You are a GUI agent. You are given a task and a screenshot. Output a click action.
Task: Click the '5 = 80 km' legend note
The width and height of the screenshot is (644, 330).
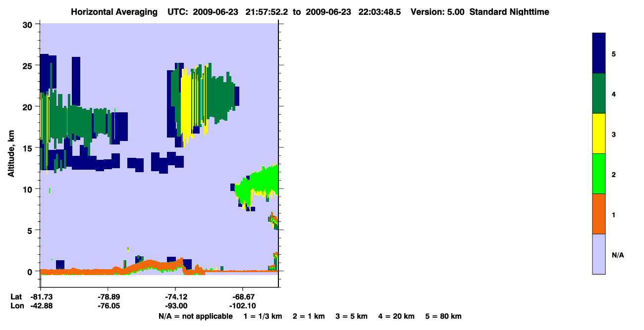(x=443, y=316)
